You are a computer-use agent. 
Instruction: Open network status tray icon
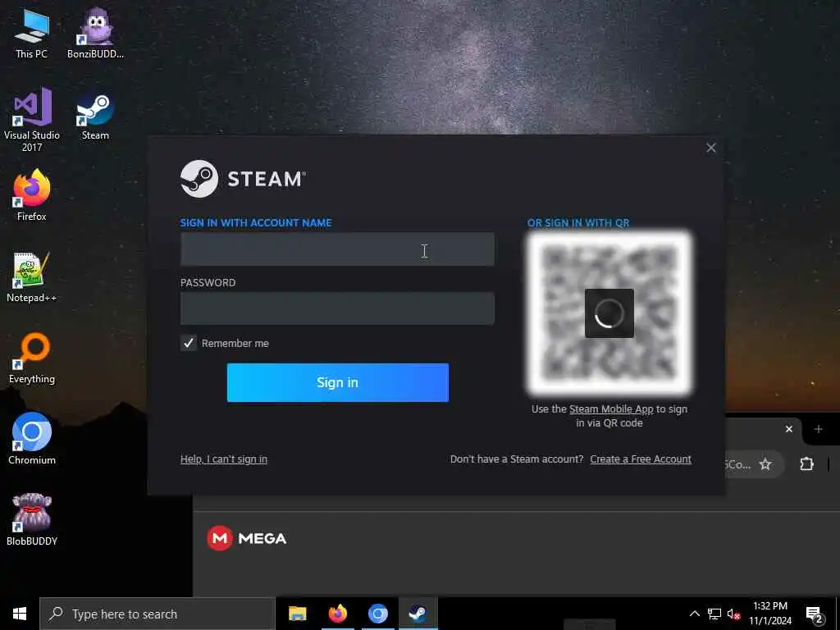point(714,614)
